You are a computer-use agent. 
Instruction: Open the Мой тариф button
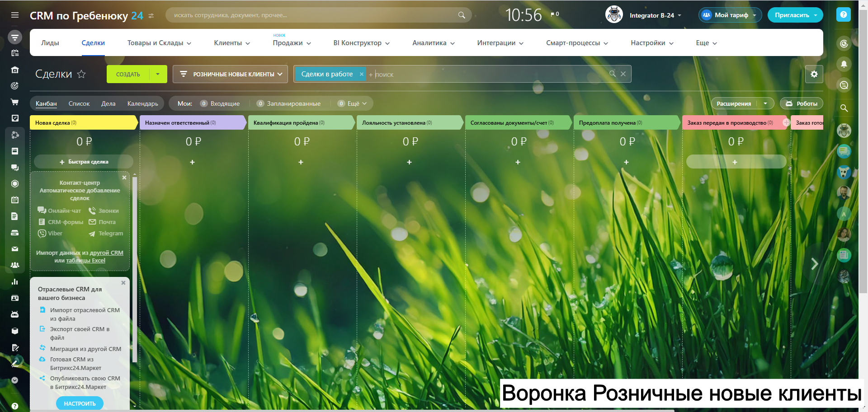[x=730, y=15]
